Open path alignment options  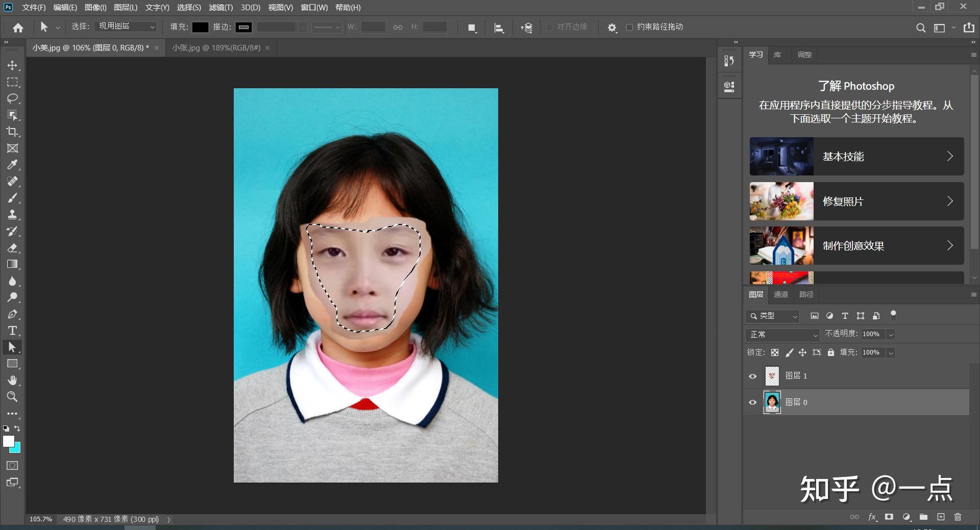click(x=499, y=28)
